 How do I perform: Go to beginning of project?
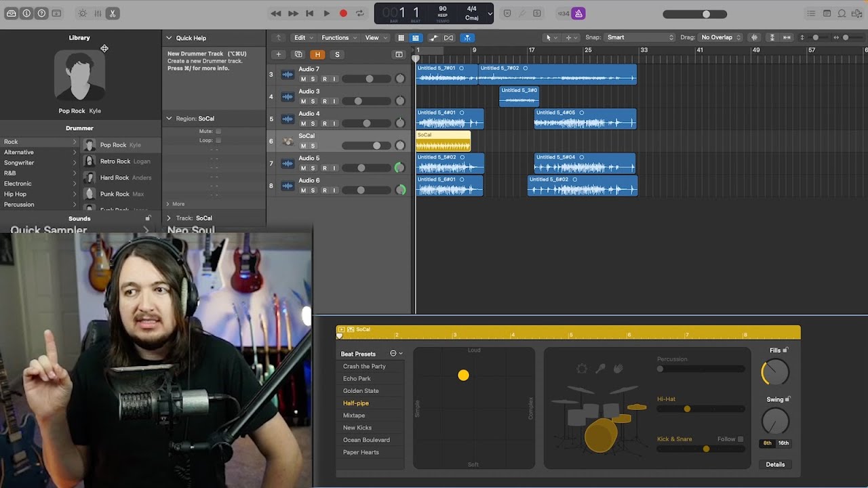309,13
